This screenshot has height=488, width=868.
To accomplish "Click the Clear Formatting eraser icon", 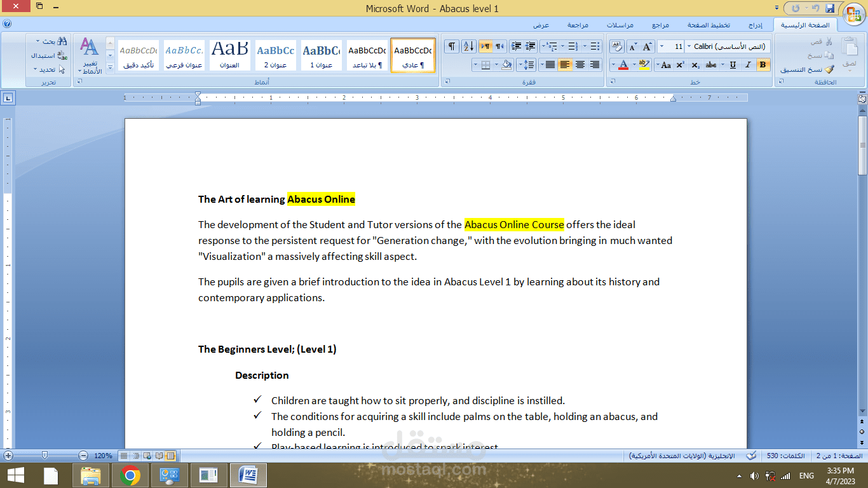I will (x=616, y=46).
